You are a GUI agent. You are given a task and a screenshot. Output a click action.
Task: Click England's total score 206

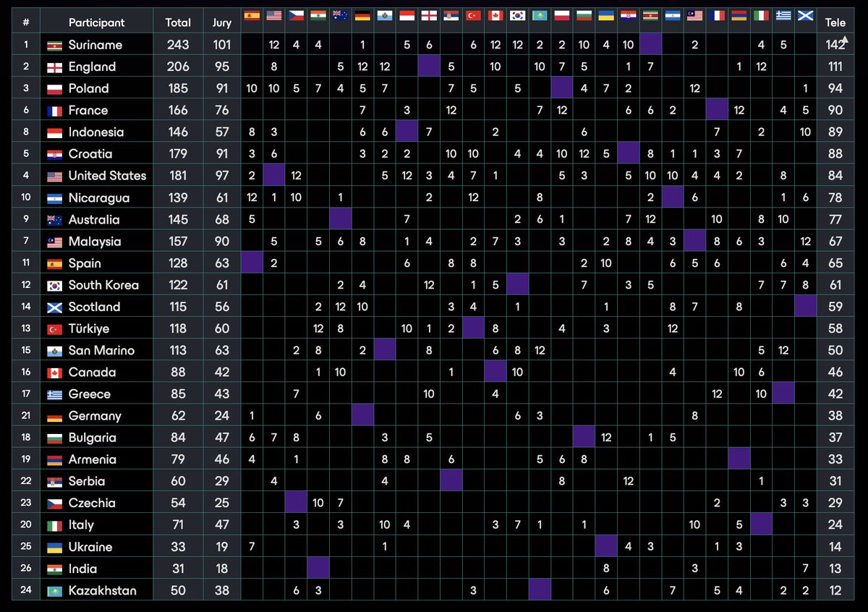178,67
